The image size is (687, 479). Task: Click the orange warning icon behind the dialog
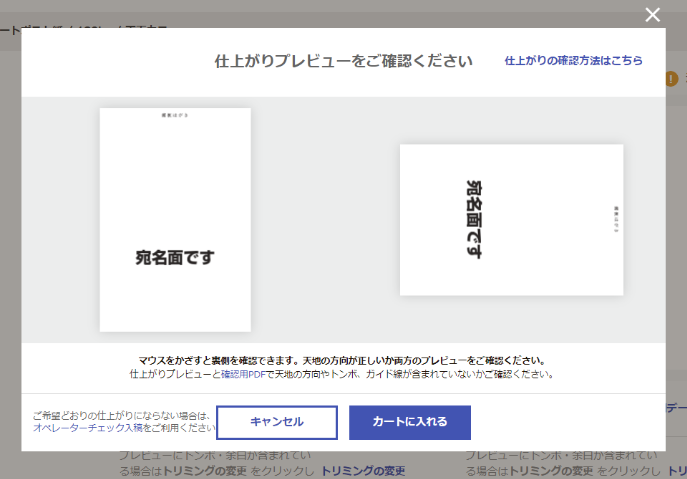tap(671, 79)
